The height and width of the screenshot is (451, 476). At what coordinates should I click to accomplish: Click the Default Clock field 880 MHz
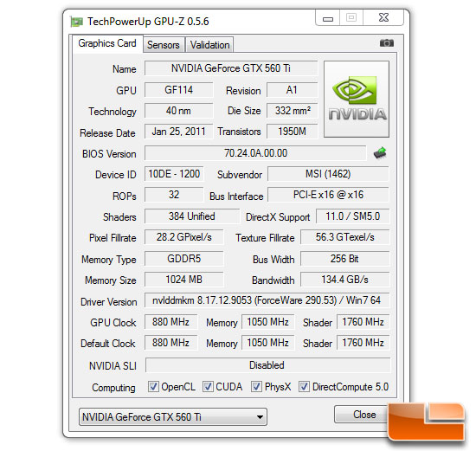[170, 343]
